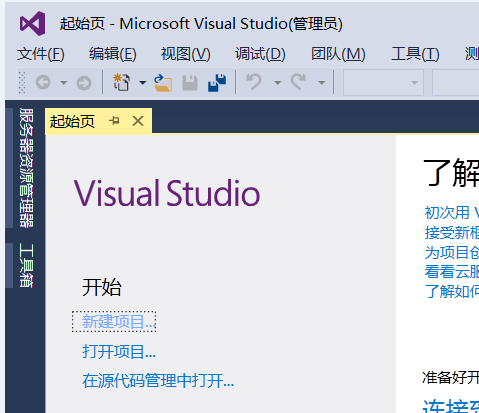Image resolution: width=479 pixels, height=413 pixels.
Task: Open the 调试(D) menu
Action: 260,54
